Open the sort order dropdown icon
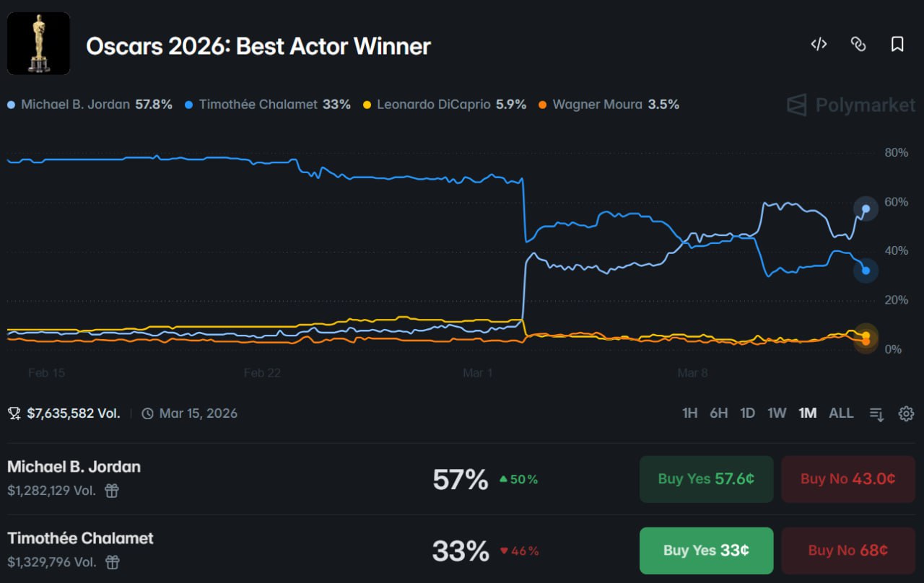 [x=876, y=413]
